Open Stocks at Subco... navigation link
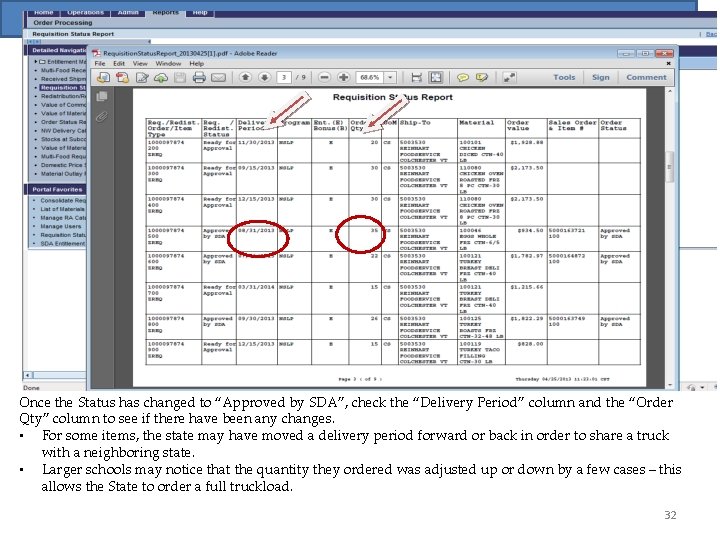720x540 pixels. [63, 139]
